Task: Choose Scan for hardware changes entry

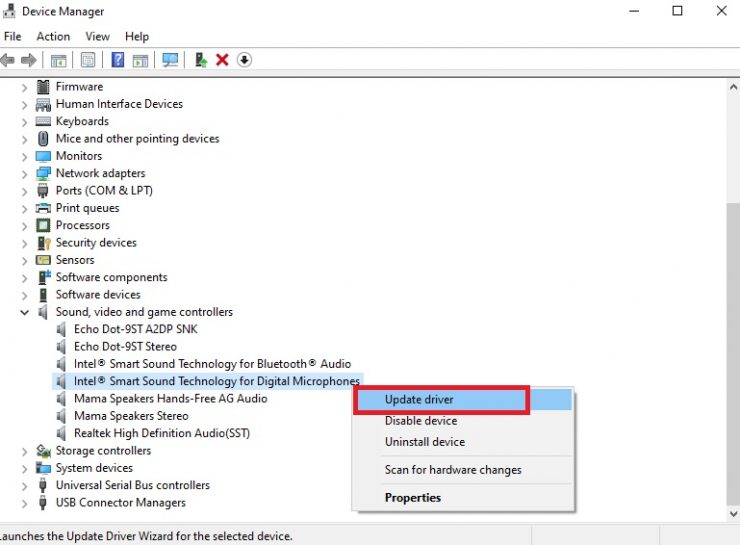Action: pyautogui.click(x=464, y=470)
